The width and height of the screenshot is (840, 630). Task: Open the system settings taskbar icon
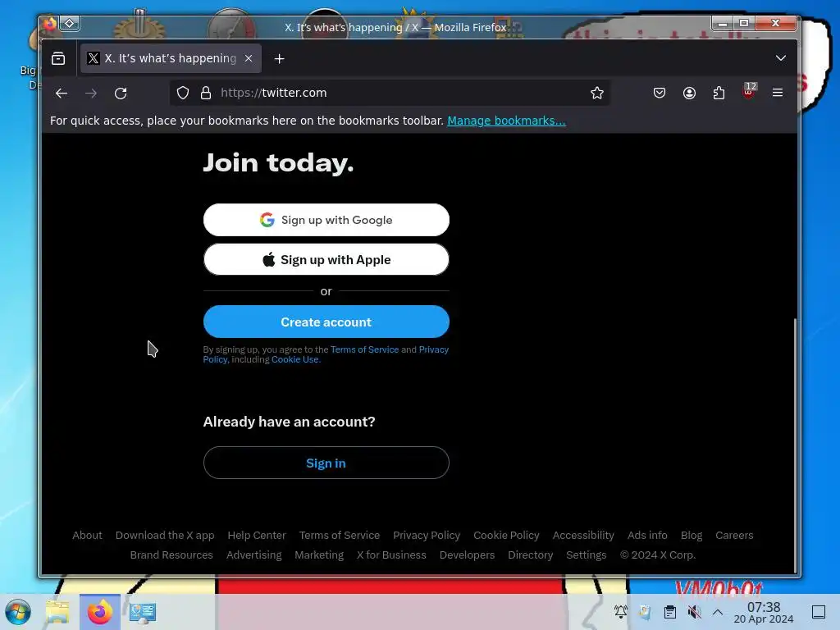pos(143,612)
